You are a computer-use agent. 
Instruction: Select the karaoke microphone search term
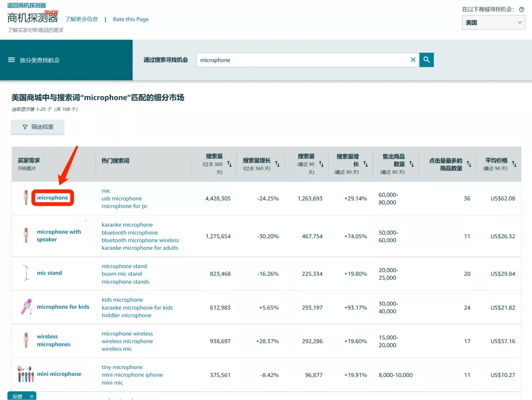[x=127, y=225]
